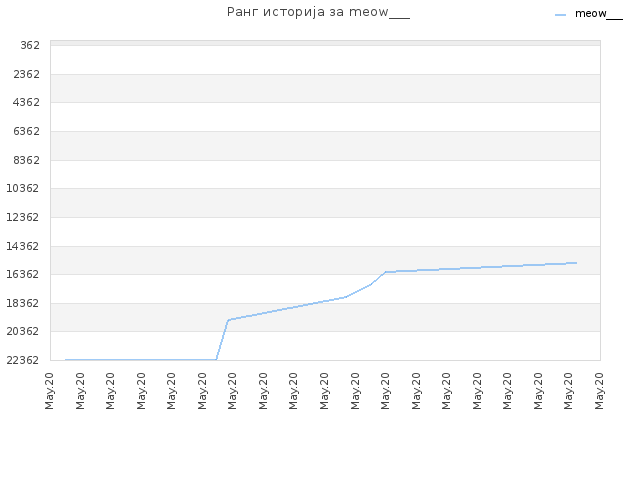
Task: Select the chart title Ранг историја
Action: click(318, 12)
